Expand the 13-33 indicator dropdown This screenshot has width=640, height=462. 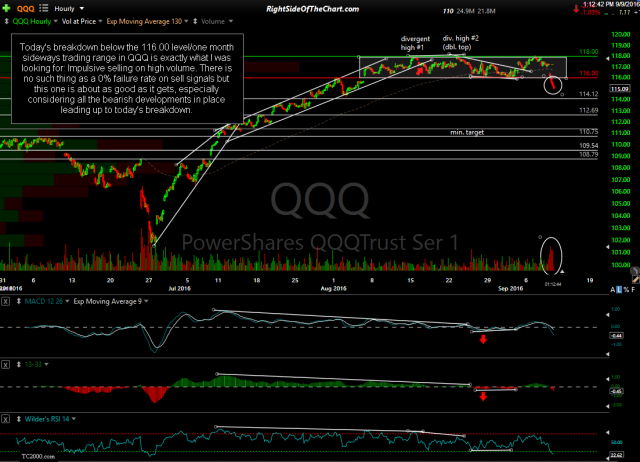click(47, 364)
